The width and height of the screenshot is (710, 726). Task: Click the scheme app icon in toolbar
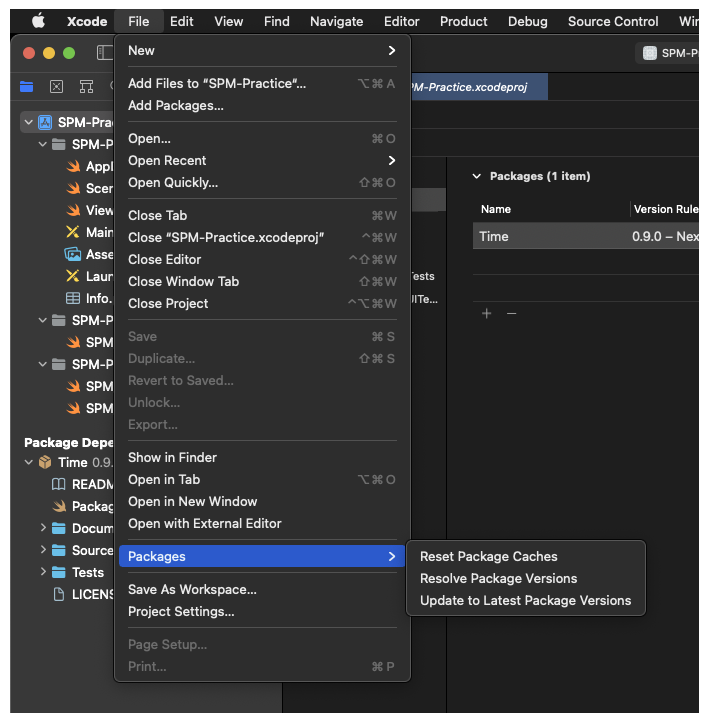(x=650, y=53)
